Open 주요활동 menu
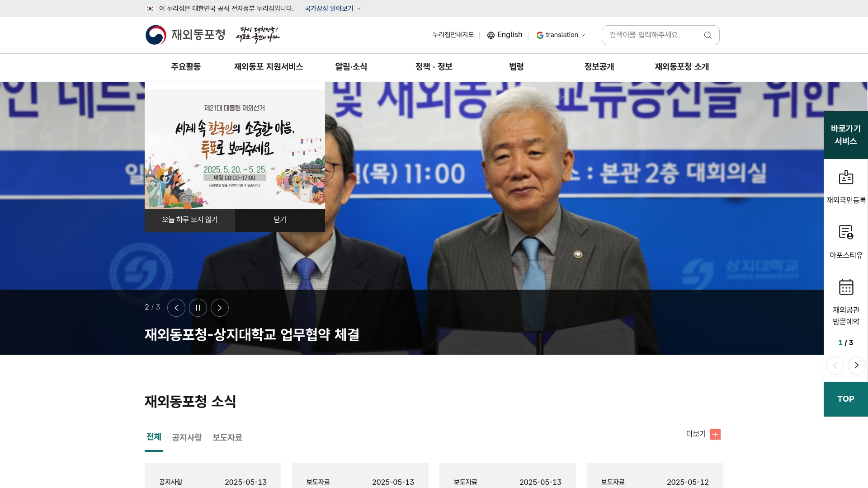This screenshot has height=488, width=868. tap(186, 67)
